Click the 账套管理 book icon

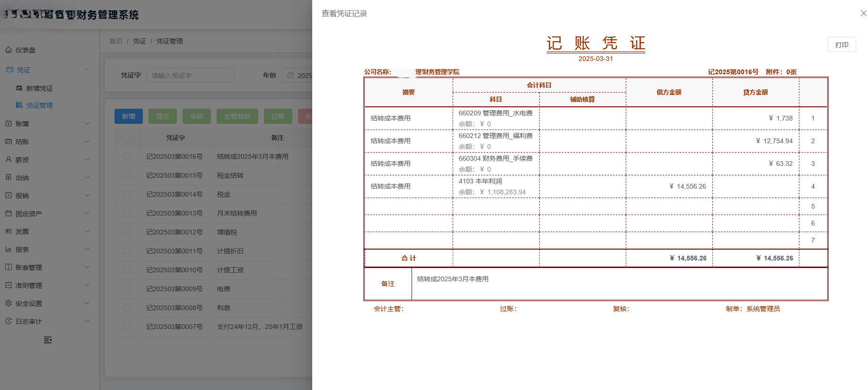pos(9,267)
